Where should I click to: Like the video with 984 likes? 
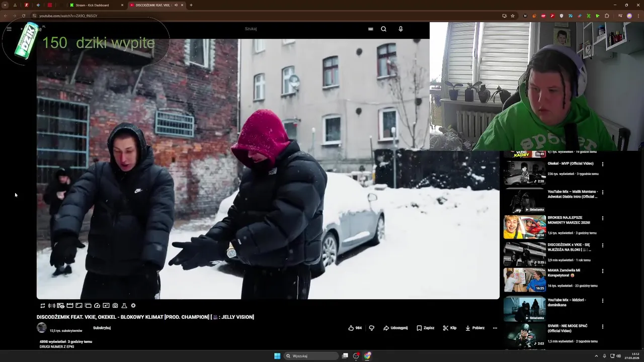[x=355, y=328]
